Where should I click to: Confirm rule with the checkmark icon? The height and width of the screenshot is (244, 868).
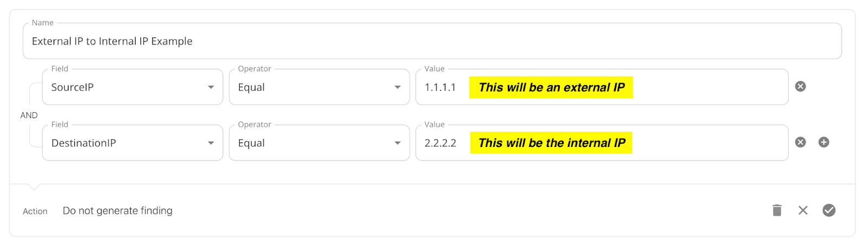829,210
